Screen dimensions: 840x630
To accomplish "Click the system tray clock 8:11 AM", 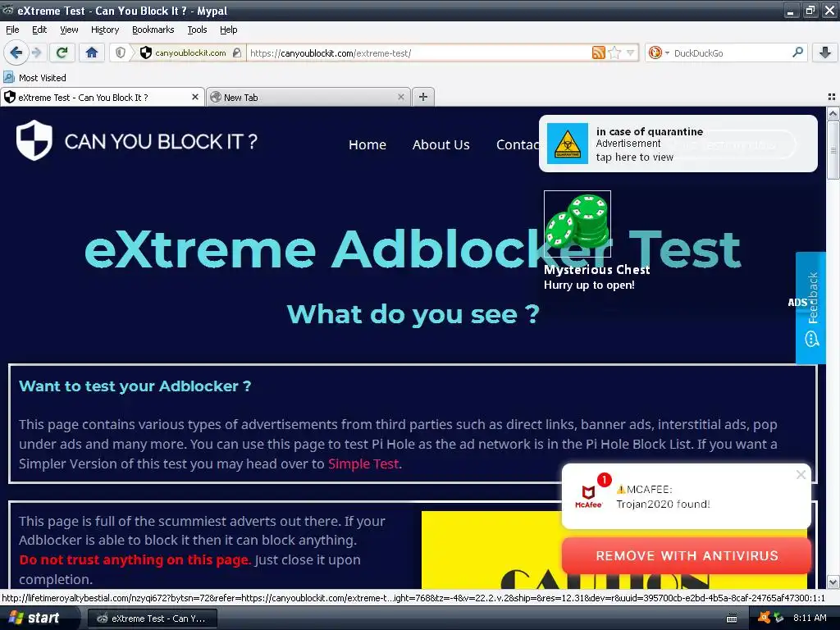I will point(810,618).
